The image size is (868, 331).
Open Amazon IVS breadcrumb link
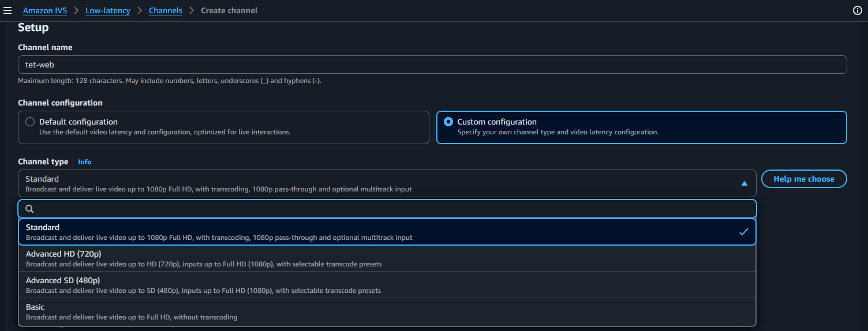45,10
